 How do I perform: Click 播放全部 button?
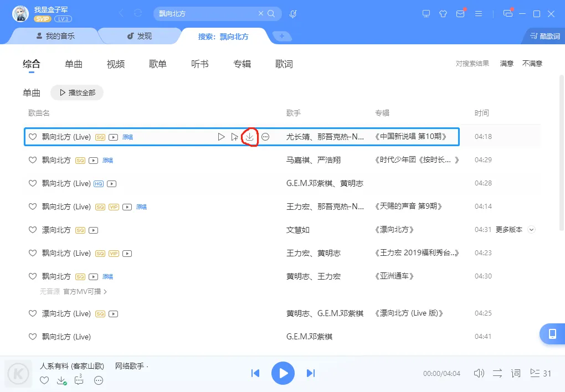click(77, 93)
